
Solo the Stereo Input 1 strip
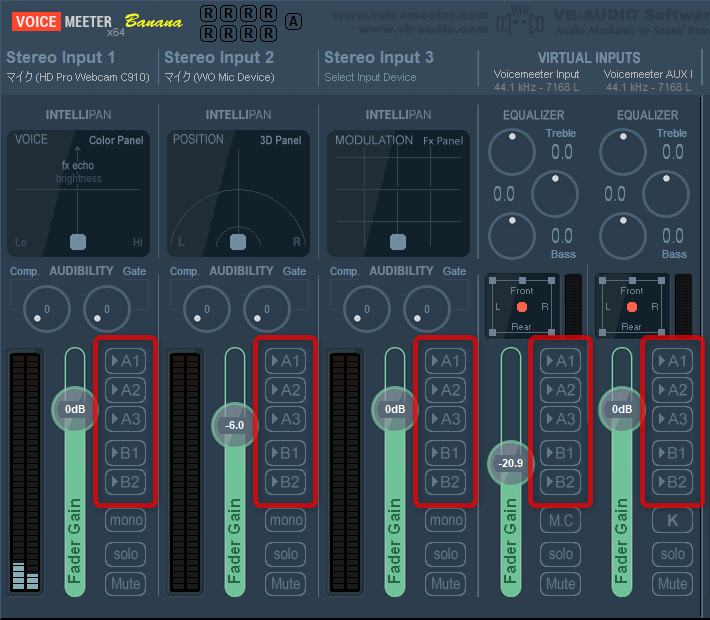click(125, 554)
